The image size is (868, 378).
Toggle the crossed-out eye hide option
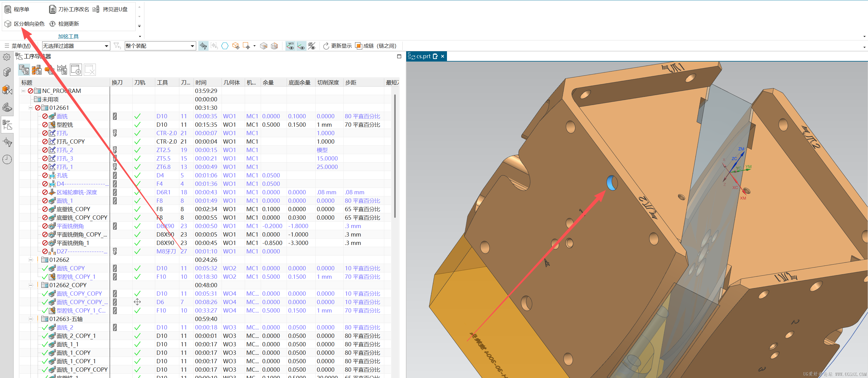click(x=312, y=46)
